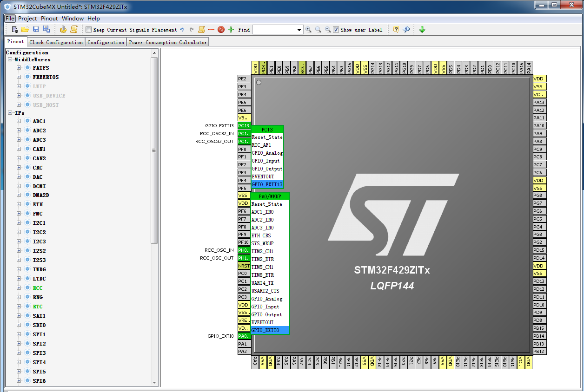
Task: Click the configuration tree vertical scrollbar
Action: pyautogui.click(x=155, y=150)
